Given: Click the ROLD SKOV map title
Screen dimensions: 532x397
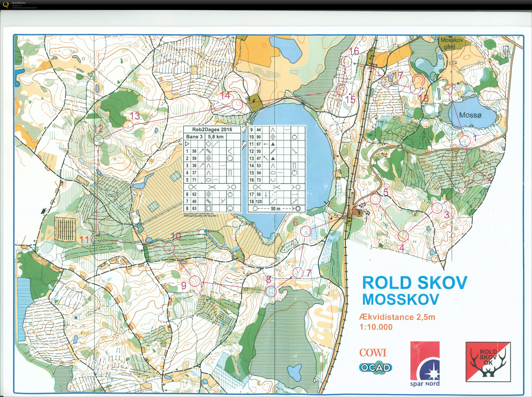Looking at the screenshot, I should 415,283.
